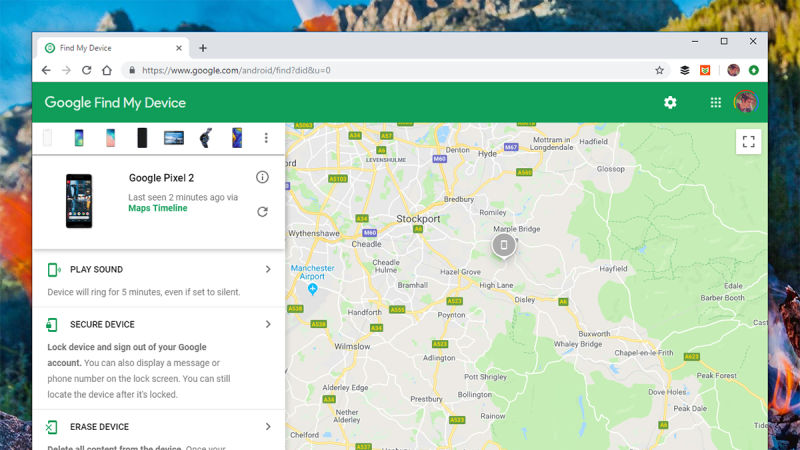The width and height of the screenshot is (800, 450).
Task: Reload the browser page
Action: tap(87, 70)
